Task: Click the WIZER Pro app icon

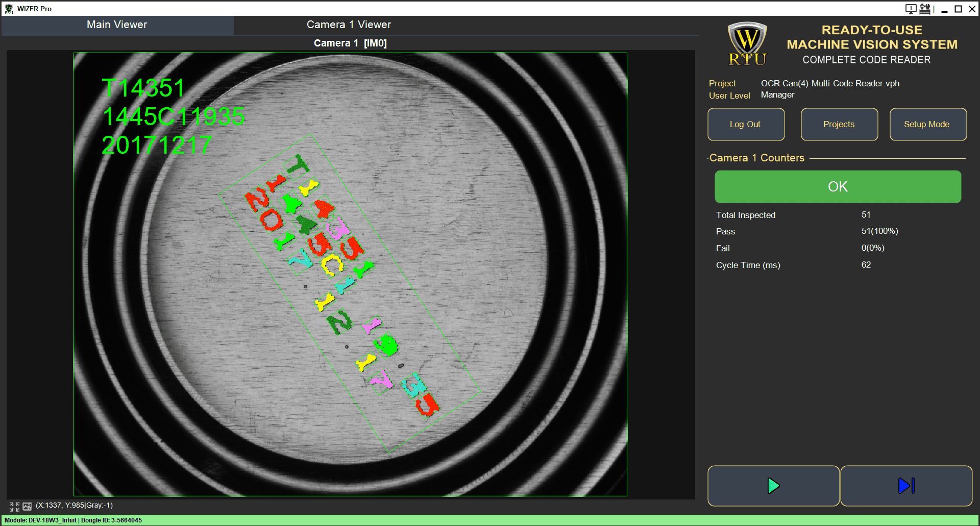Action: (9, 9)
